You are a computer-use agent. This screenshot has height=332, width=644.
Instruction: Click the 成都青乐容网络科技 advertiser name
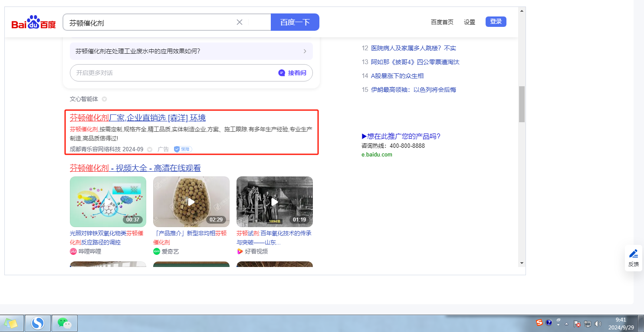95,150
